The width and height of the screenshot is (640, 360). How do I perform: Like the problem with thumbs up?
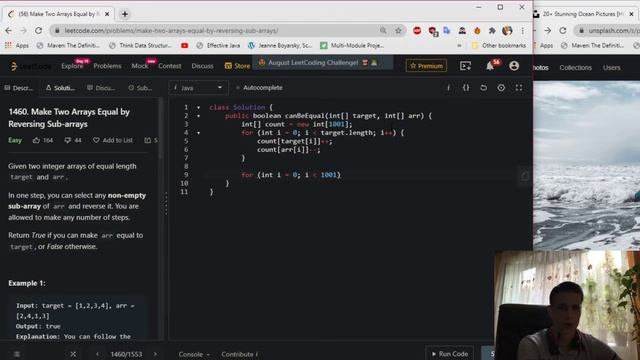coord(36,140)
